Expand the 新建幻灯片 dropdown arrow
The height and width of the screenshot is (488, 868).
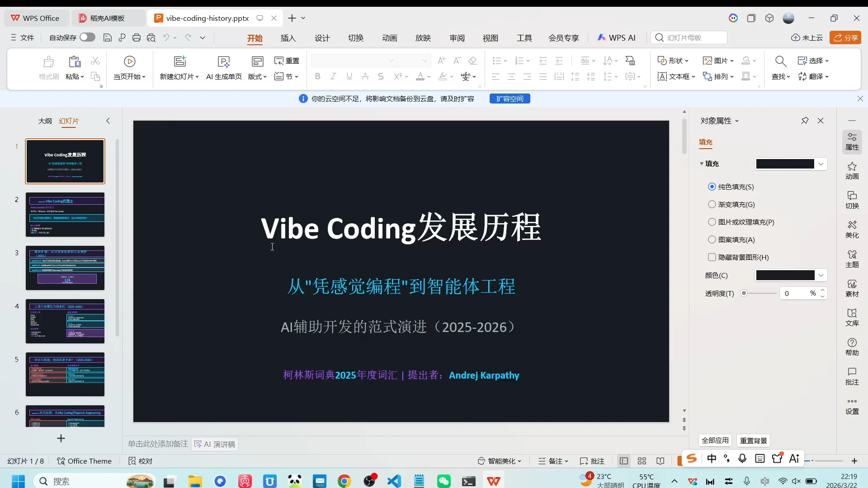pyautogui.click(x=197, y=77)
